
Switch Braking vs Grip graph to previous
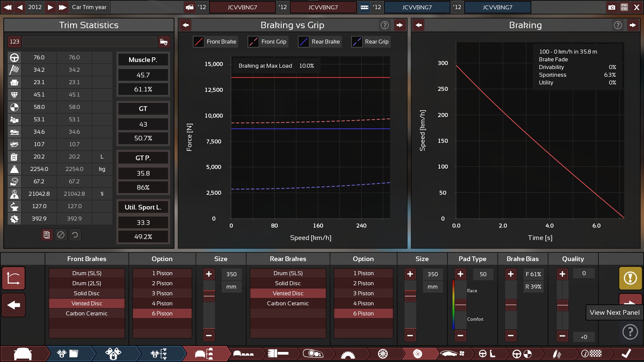coord(185,25)
